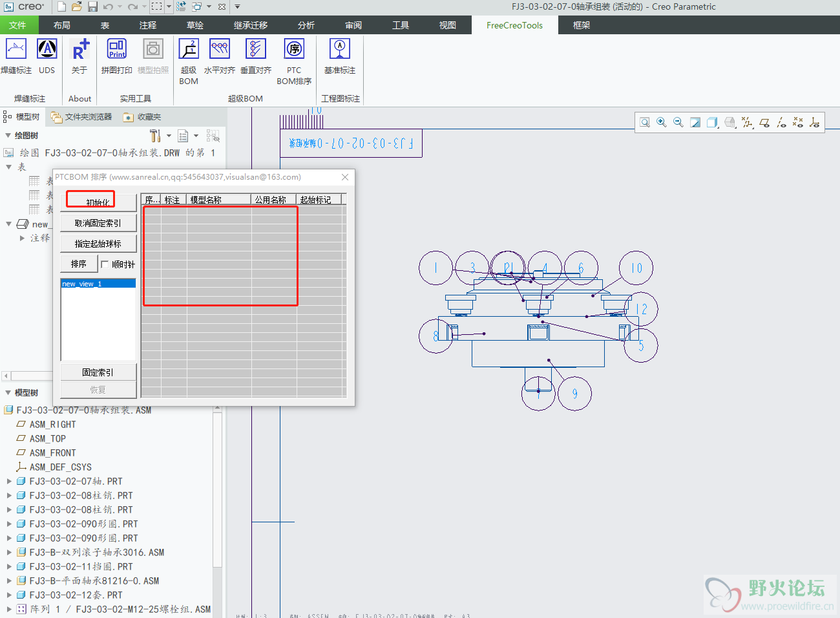The height and width of the screenshot is (618, 840).
Task: Open the PTC BOM排序 tool
Action: click(x=294, y=49)
